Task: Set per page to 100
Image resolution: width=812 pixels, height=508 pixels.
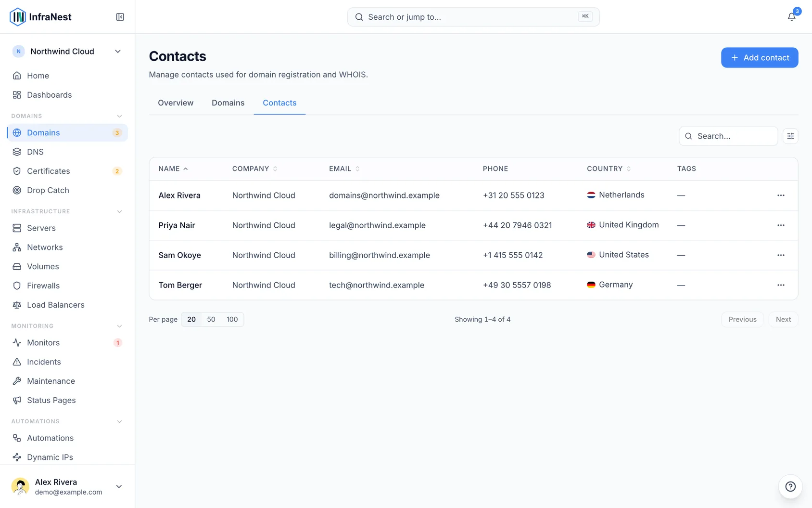Action: pyautogui.click(x=232, y=319)
